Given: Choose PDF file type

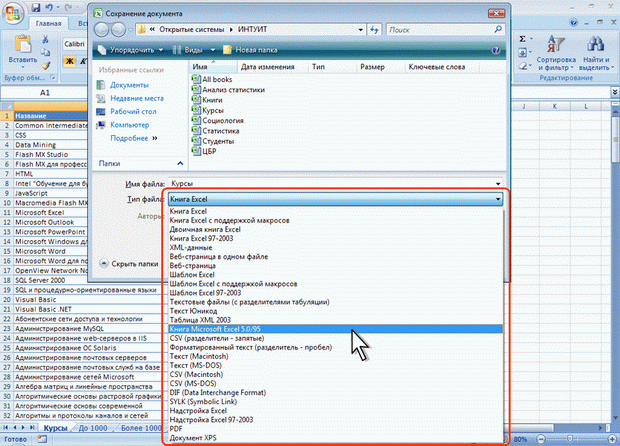Looking at the screenshot, I should pos(335,429).
